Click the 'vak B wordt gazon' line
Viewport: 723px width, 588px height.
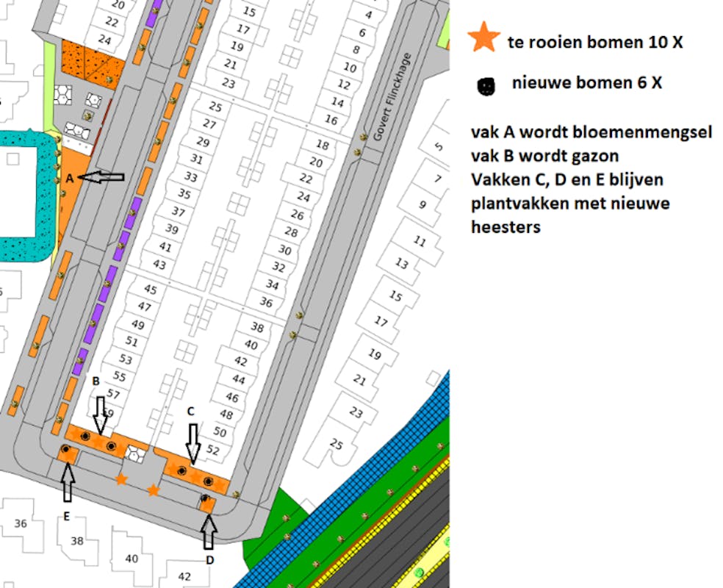(x=544, y=156)
